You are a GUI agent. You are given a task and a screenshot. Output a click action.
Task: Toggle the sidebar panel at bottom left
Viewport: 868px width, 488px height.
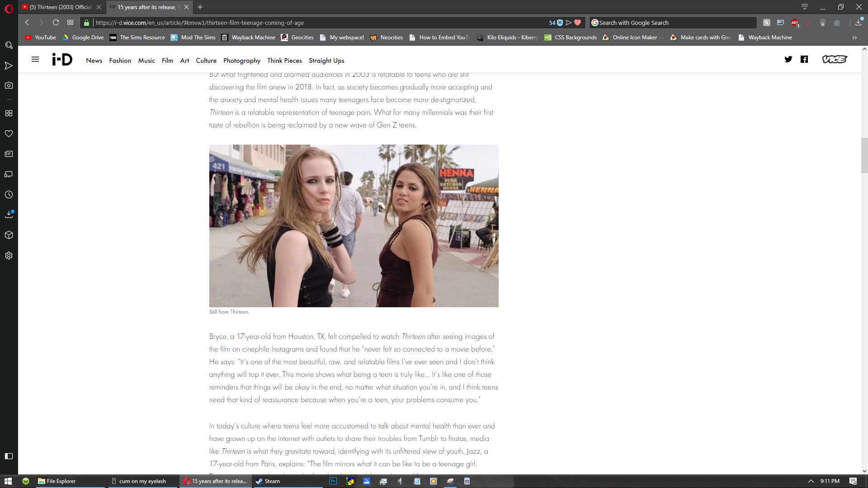[9, 456]
